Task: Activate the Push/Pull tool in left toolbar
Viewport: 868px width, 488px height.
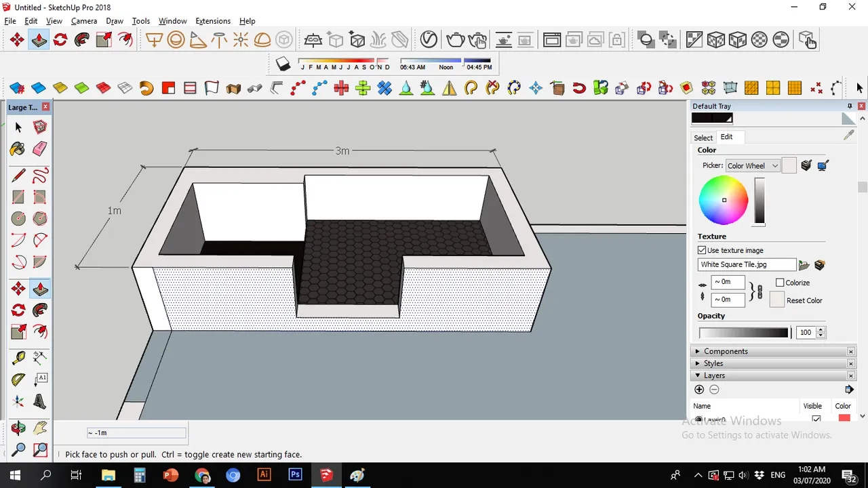Action: click(x=40, y=289)
